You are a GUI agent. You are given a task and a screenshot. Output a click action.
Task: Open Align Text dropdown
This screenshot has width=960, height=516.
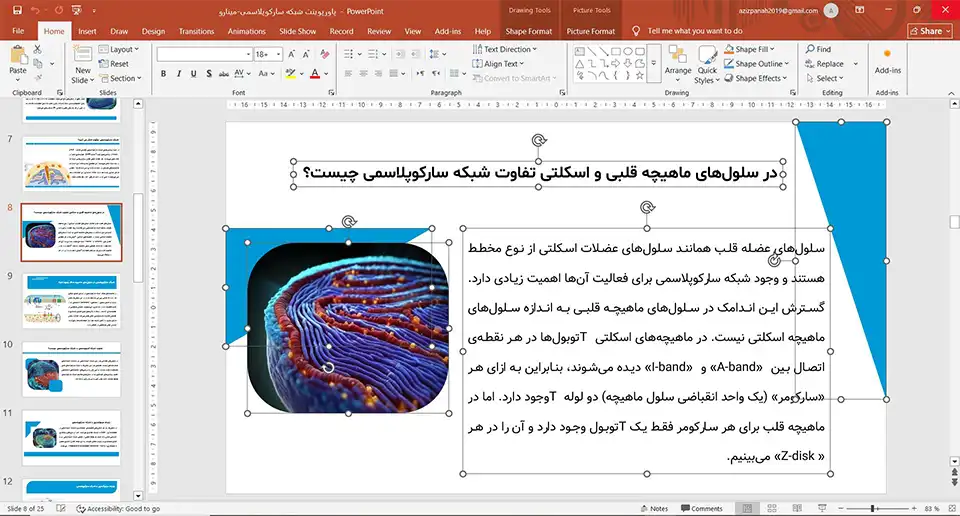[499, 64]
